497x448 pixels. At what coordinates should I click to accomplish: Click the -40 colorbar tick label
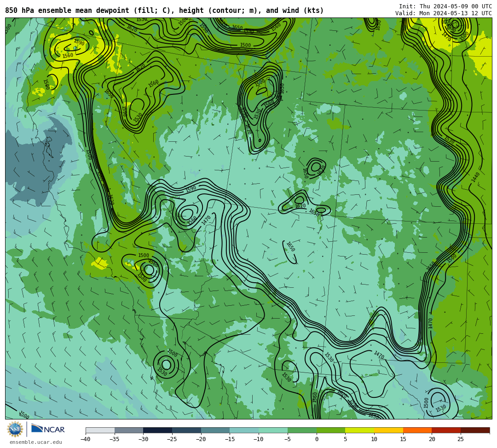point(85,439)
